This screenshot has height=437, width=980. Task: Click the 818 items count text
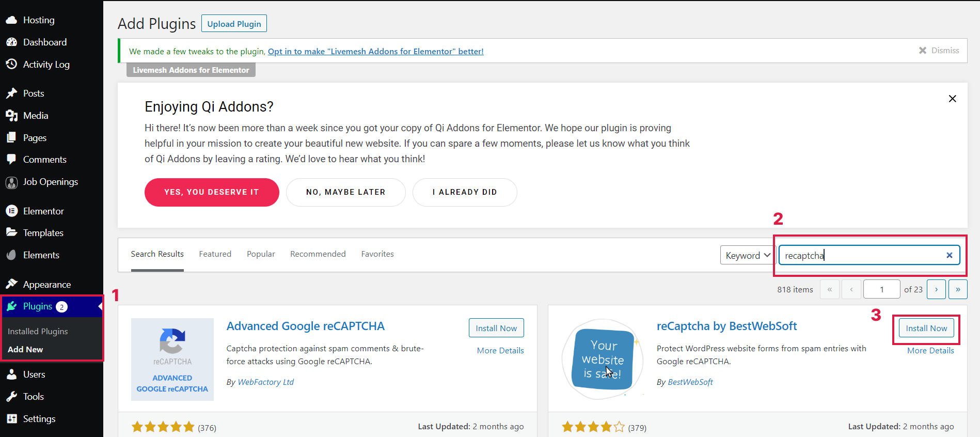click(x=795, y=290)
